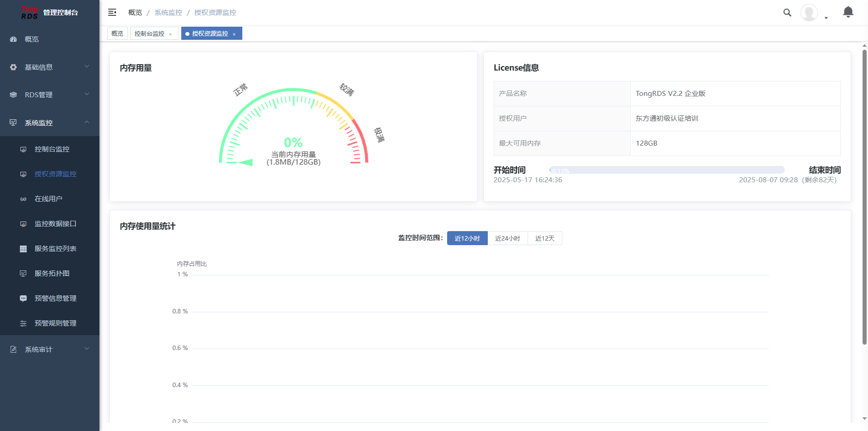Open 监控数据接口 in the sidebar
868x431 pixels.
[x=50, y=224]
